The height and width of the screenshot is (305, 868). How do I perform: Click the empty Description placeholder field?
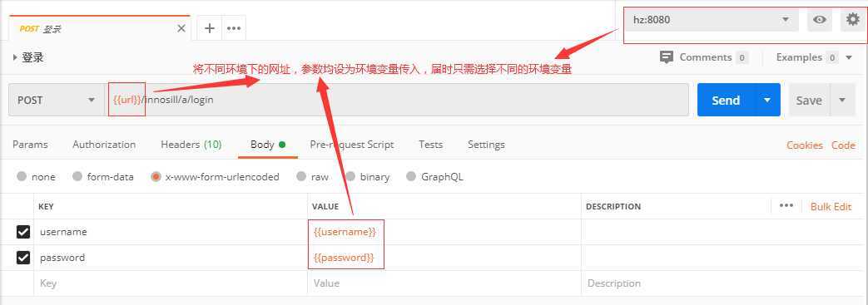tap(722, 283)
